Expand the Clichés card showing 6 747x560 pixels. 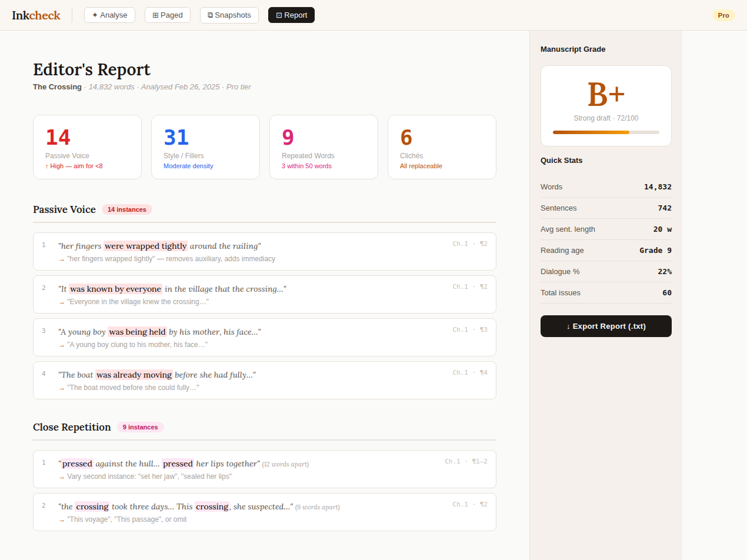click(442, 146)
